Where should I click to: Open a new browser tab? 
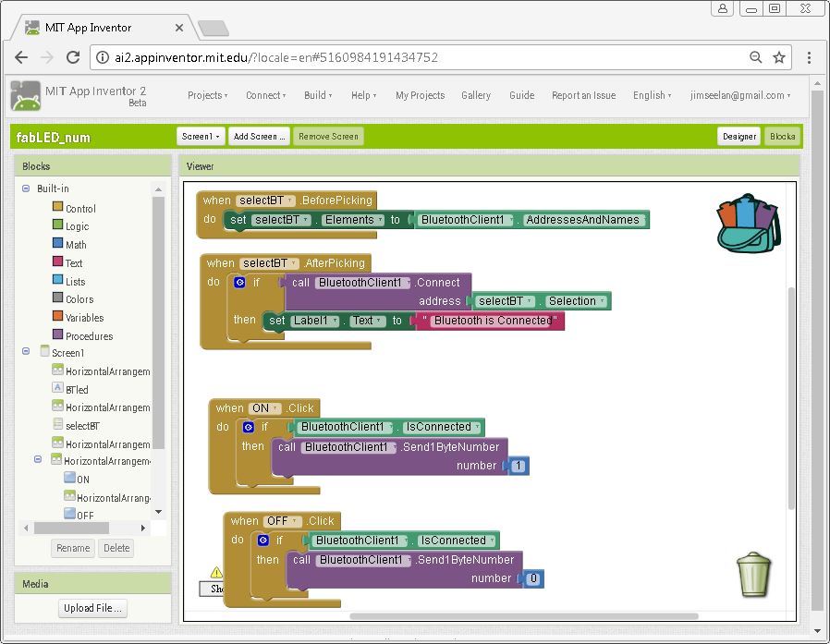point(214,29)
